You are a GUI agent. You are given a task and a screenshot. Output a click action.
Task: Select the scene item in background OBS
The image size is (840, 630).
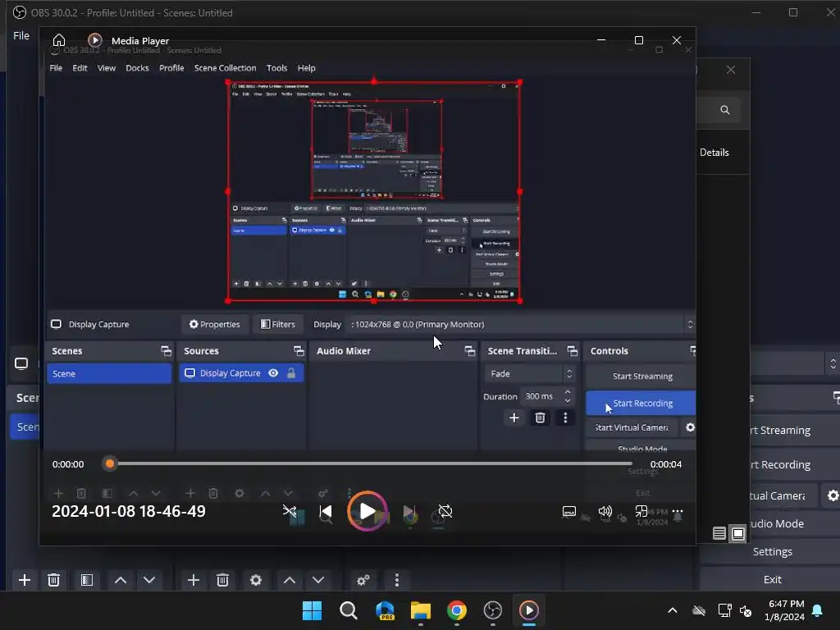click(25, 427)
